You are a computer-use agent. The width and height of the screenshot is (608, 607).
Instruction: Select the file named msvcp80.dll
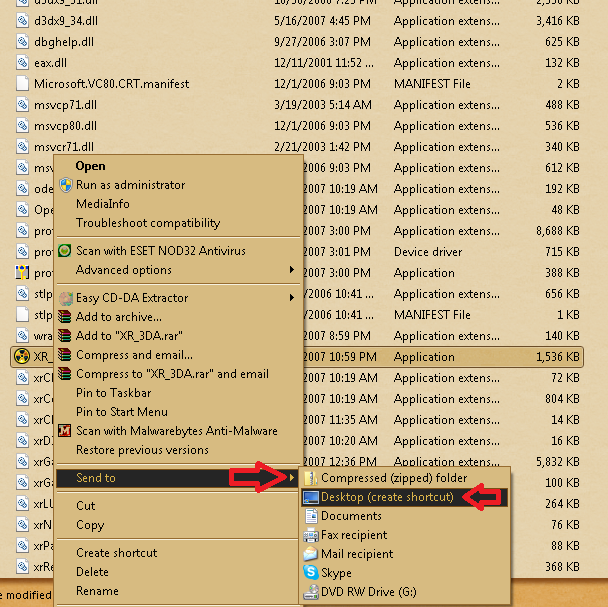[66, 126]
